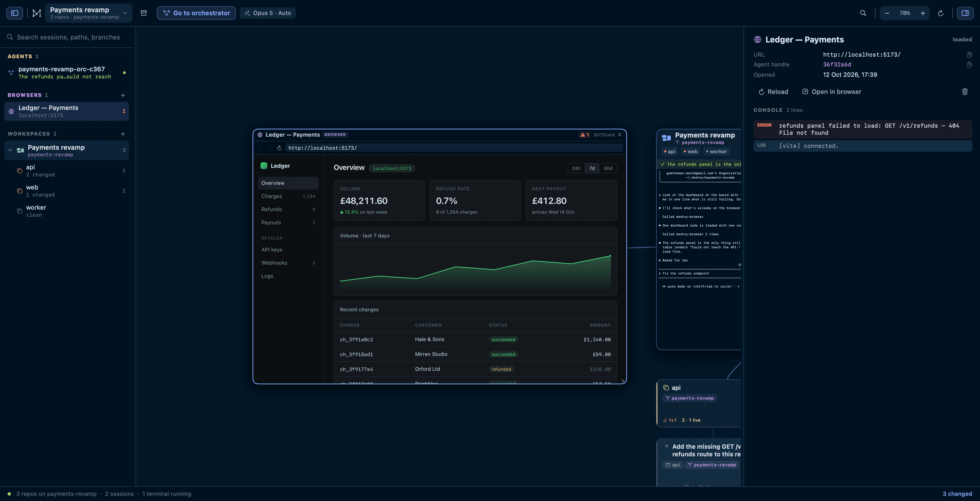Toggle the right inspector panel icon

click(x=965, y=13)
